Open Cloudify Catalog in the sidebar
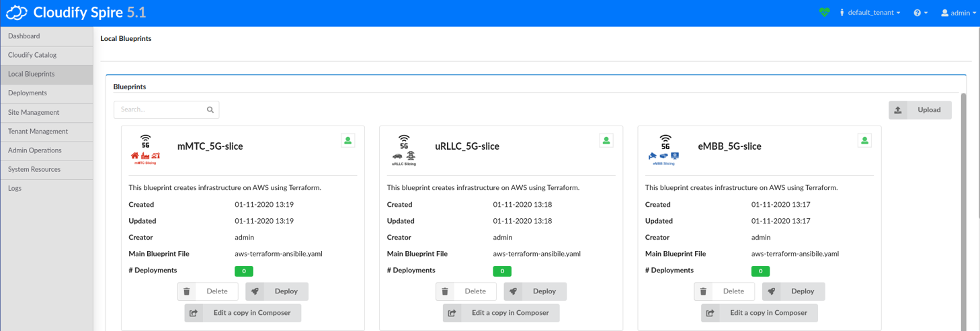 tap(46, 55)
